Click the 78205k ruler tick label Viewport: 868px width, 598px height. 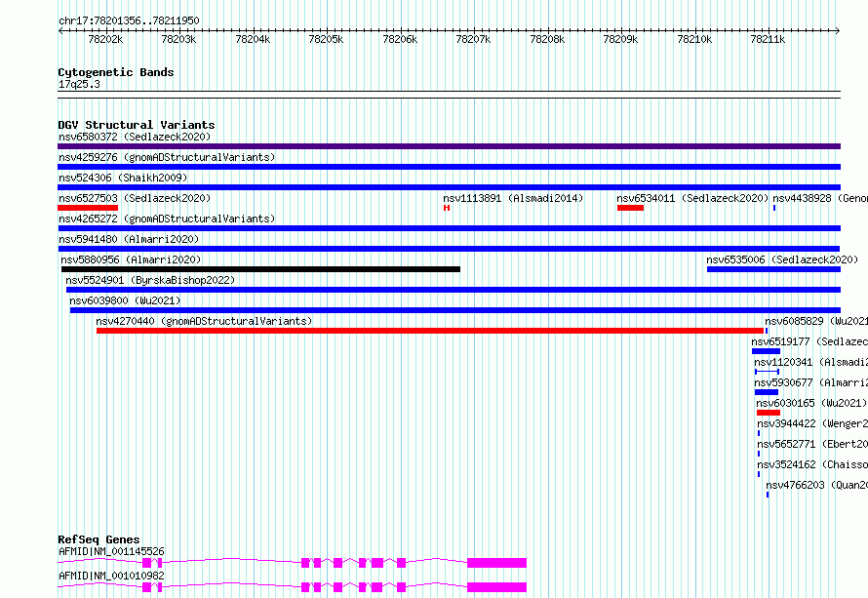click(326, 39)
